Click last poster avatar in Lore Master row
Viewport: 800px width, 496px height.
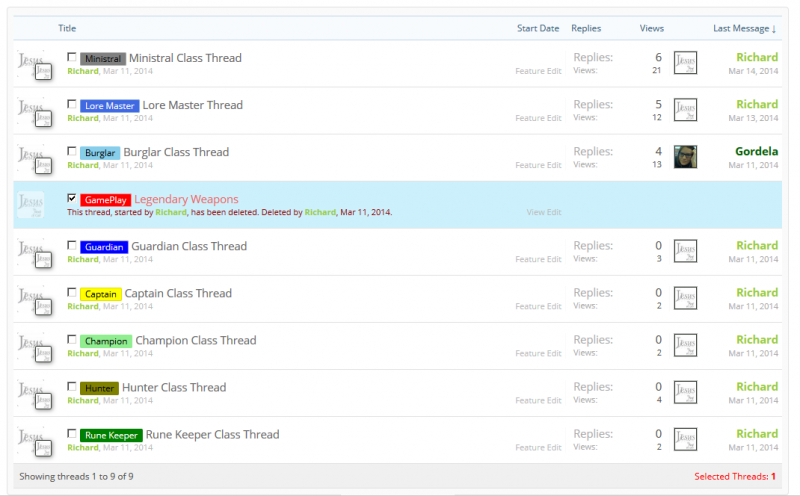(x=685, y=110)
